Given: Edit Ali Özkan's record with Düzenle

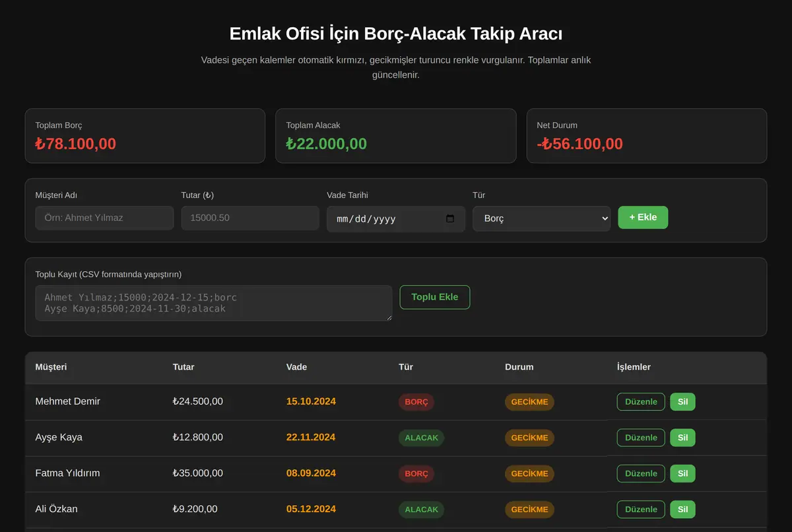Looking at the screenshot, I should (x=641, y=510).
